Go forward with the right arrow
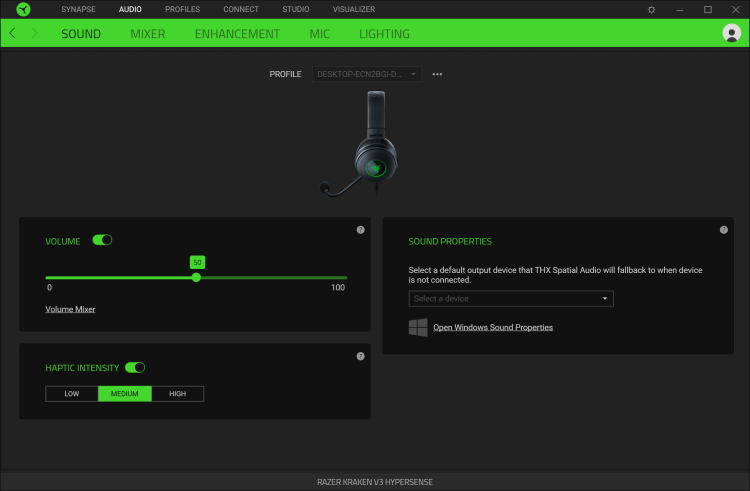This screenshot has height=491, width=750. 34,33
